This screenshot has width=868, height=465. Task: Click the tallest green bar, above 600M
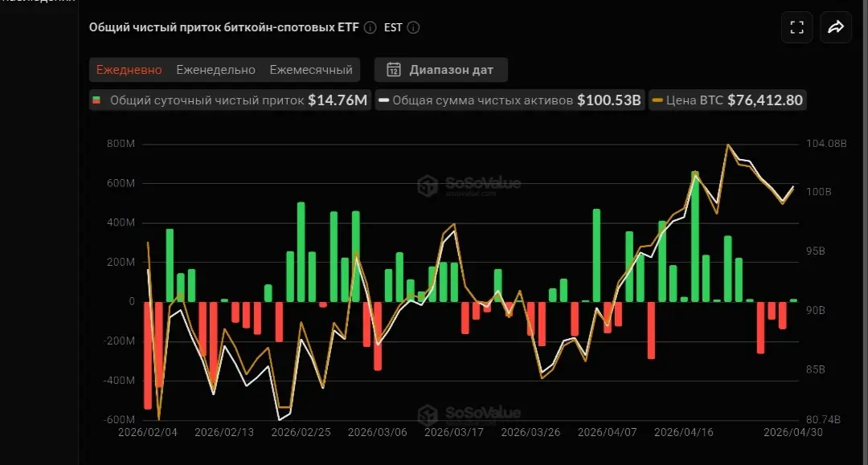pyautogui.click(x=694, y=237)
